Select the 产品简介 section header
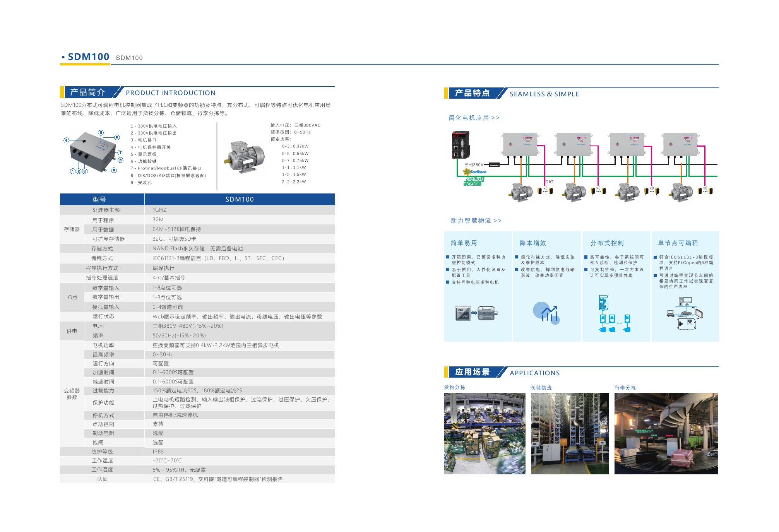Viewport: 779px width, 532px height. [x=88, y=92]
